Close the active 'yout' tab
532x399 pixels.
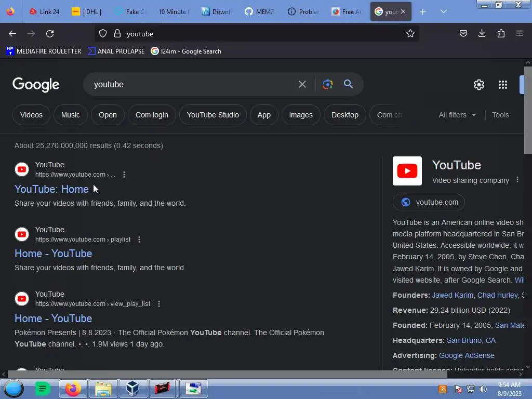[x=403, y=11]
